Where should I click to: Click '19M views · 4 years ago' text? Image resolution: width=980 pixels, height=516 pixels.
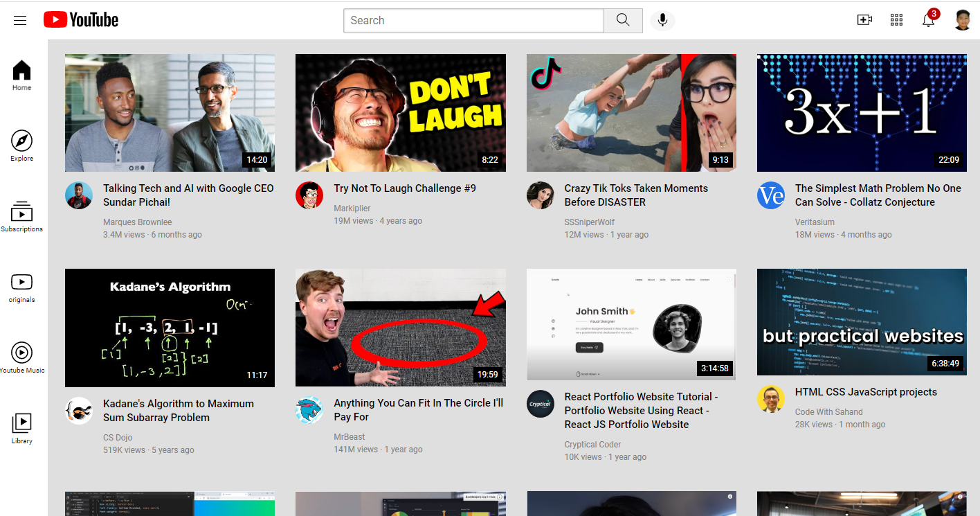click(x=378, y=221)
